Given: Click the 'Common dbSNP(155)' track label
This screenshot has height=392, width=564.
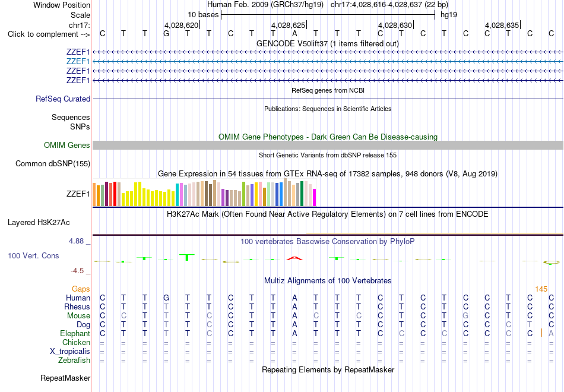Looking at the screenshot, I should (x=53, y=163).
